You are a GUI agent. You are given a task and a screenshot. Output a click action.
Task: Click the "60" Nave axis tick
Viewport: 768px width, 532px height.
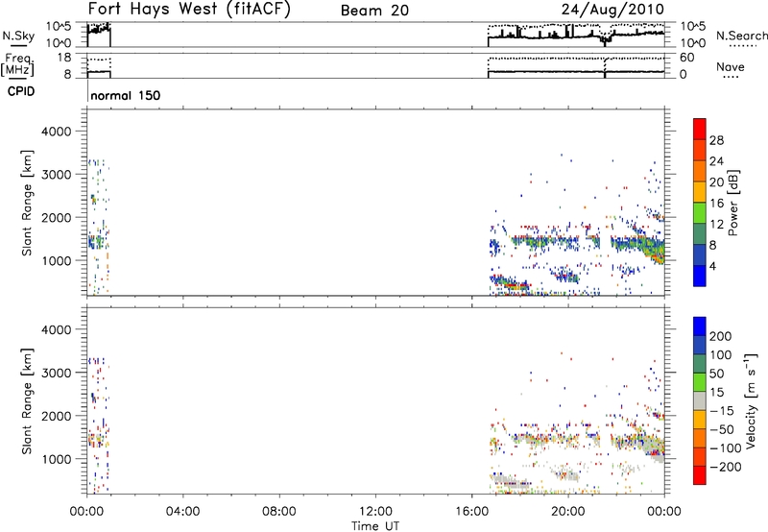point(687,58)
